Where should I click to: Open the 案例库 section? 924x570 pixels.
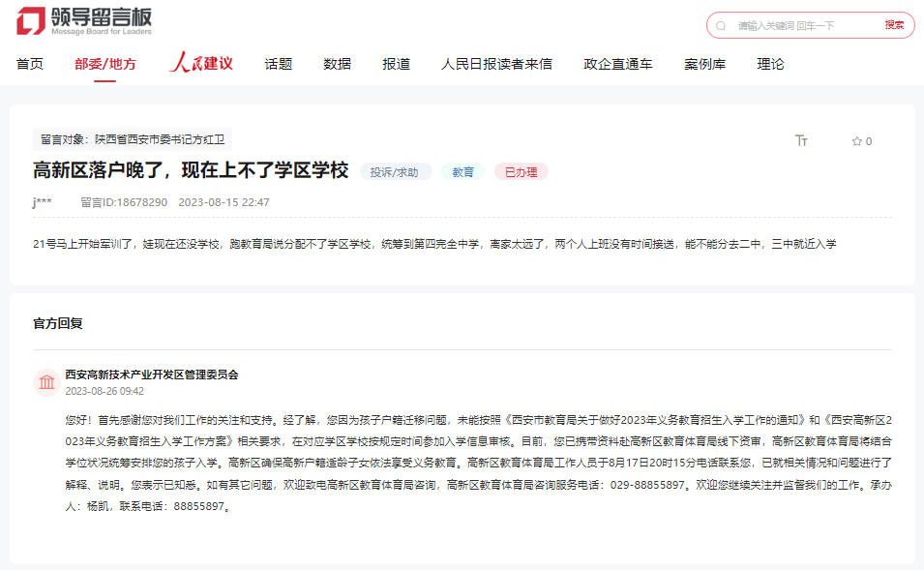pos(704,66)
